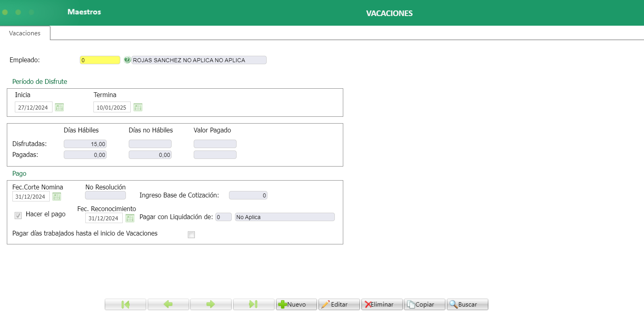Click the Editar button
The height and width of the screenshot is (311, 644).
coord(339,304)
